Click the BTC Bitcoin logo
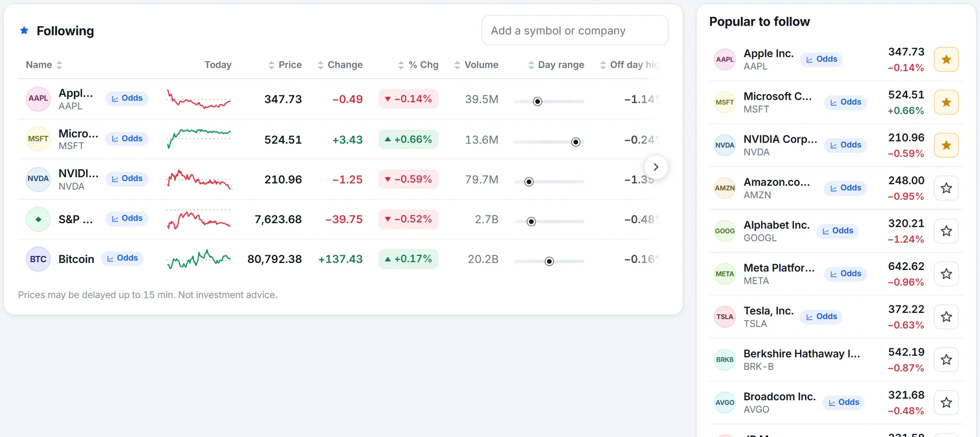Image resolution: width=980 pixels, height=437 pixels. [38, 259]
